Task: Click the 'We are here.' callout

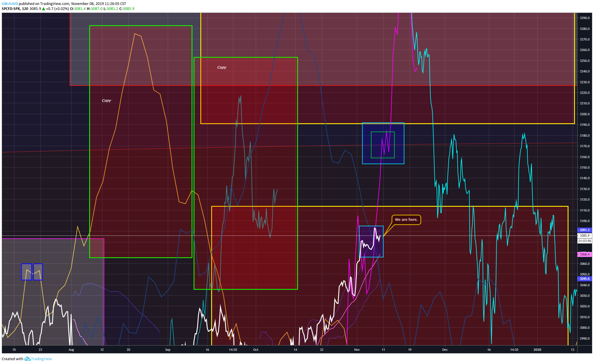Action: tap(406, 220)
